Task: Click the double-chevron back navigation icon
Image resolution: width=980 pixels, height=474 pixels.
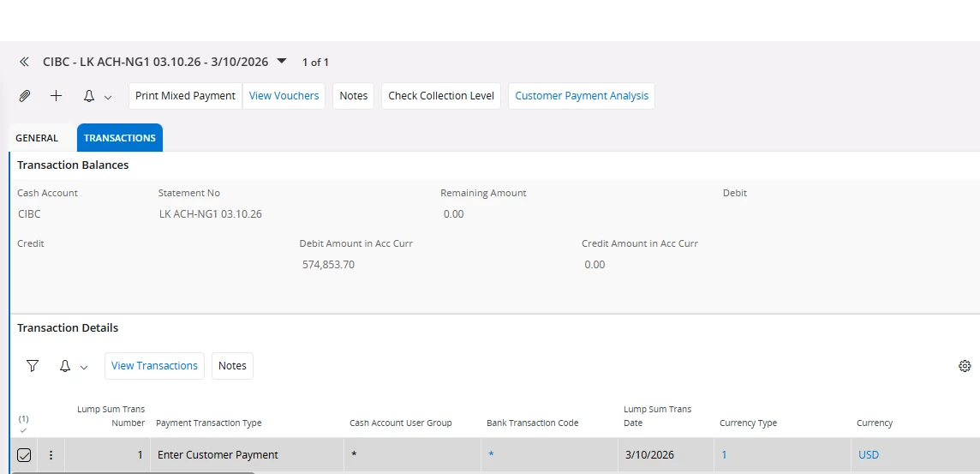Action: (25, 62)
